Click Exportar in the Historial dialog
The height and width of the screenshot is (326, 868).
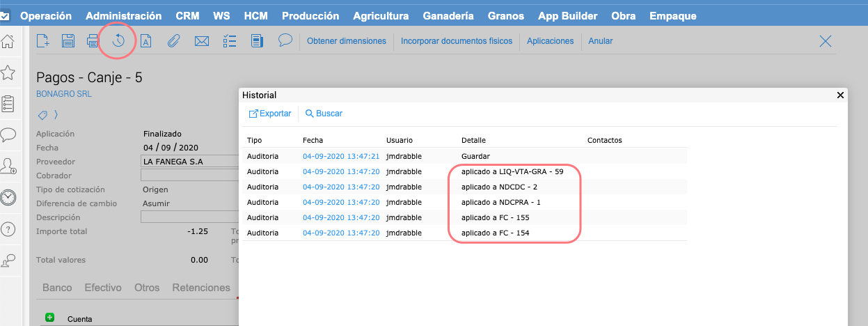pyautogui.click(x=270, y=114)
